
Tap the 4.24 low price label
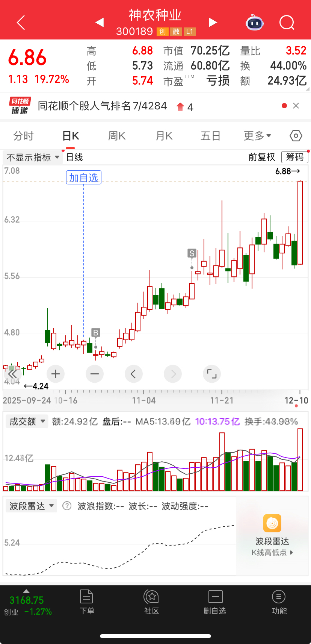(36, 386)
